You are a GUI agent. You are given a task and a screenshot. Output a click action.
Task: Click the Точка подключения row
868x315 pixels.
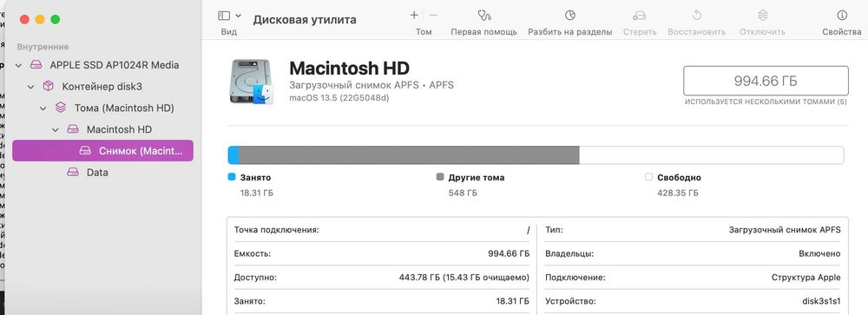click(381, 230)
